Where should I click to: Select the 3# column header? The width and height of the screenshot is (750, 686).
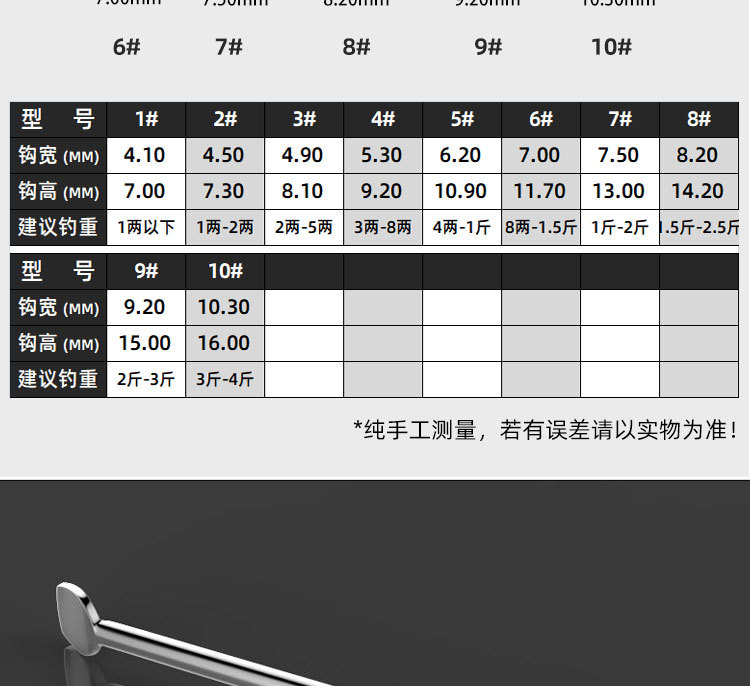pyautogui.click(x=304, y=119)
